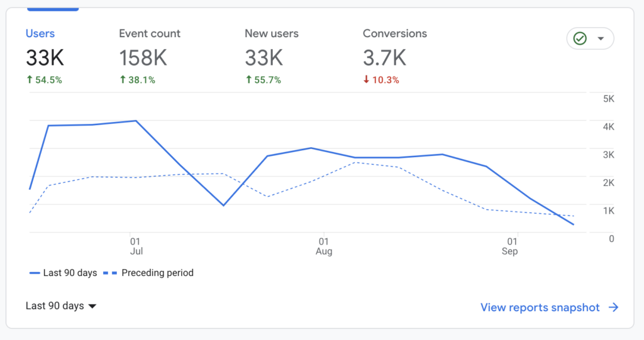Viewport: 644px width, 340px height.
Task: Click the caret arrow next to Last 90 days
Action: point(92,307)
